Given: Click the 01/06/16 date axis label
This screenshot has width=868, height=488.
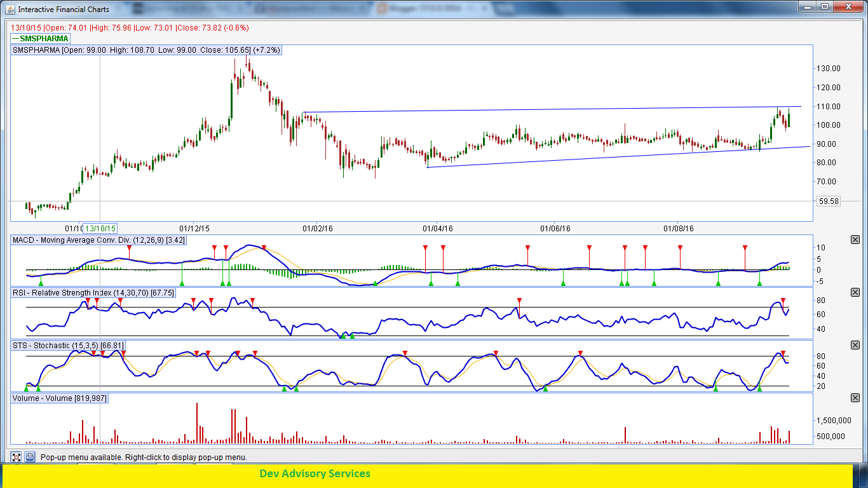Looking at the screenshot, I should point(555,227).
